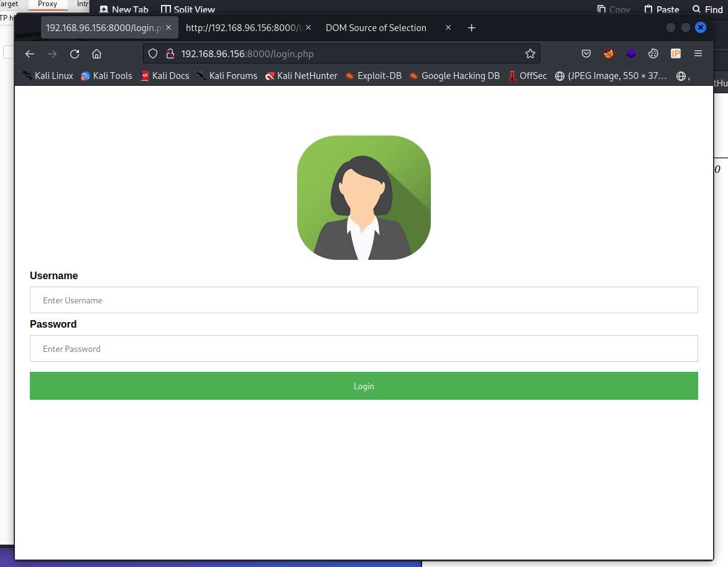Open the FoxyProxy extension icon
728x567 pixels.
(609, 53)
